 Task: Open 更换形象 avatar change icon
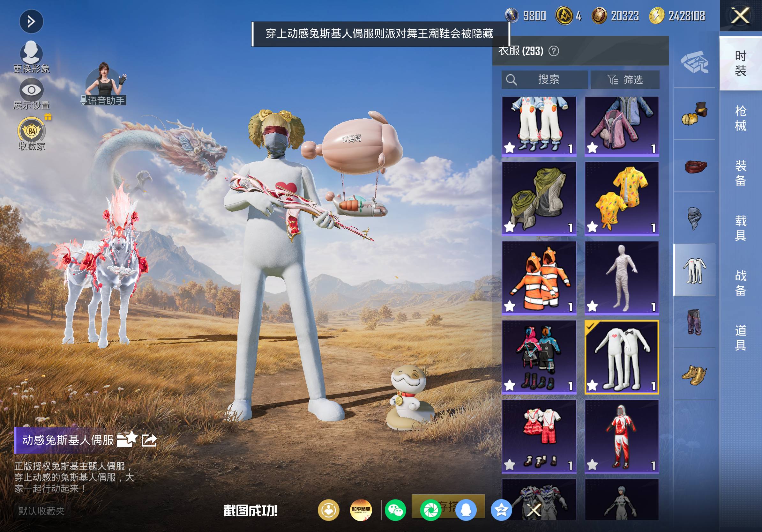32,52
